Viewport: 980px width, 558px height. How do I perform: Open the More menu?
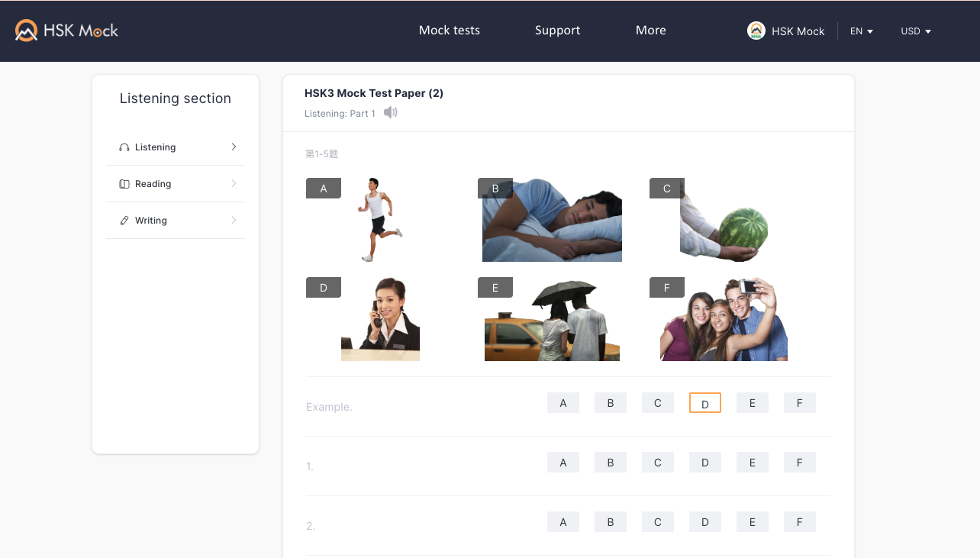click(x=651, y=31)
